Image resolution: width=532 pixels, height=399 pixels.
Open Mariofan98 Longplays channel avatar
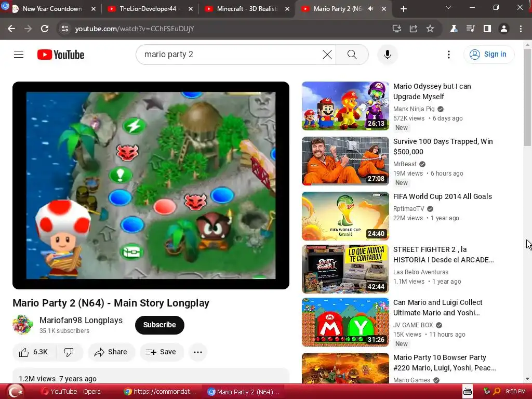[x=23, y=325]
